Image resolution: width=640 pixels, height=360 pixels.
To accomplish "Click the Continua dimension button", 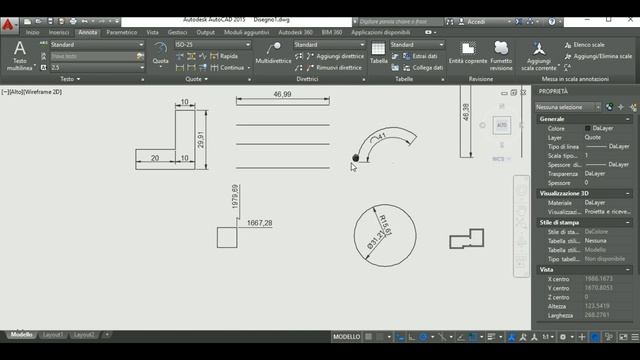I will pos(227,68).
